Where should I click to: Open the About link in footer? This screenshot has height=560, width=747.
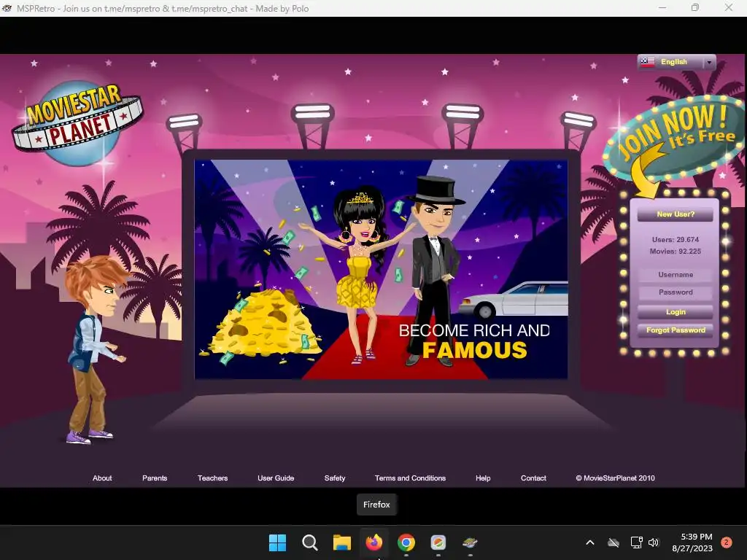pos(102,478)
